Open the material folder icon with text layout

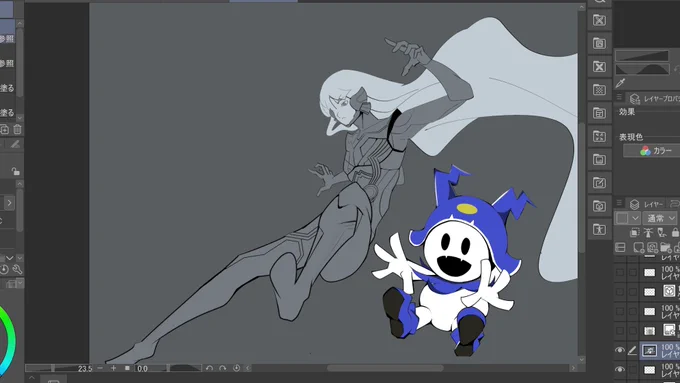coord(599,113)
